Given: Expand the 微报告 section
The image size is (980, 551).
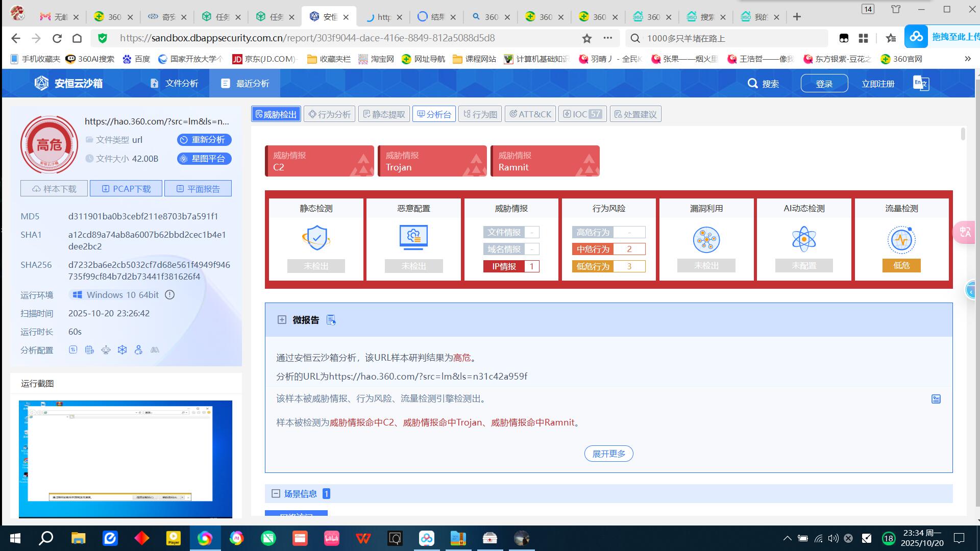Looking at the screenshot, I should point(282,320).
